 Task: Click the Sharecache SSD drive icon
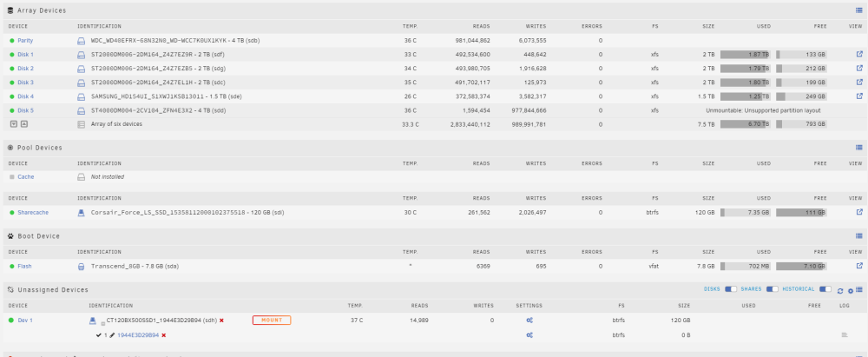[x=81, y=212]
